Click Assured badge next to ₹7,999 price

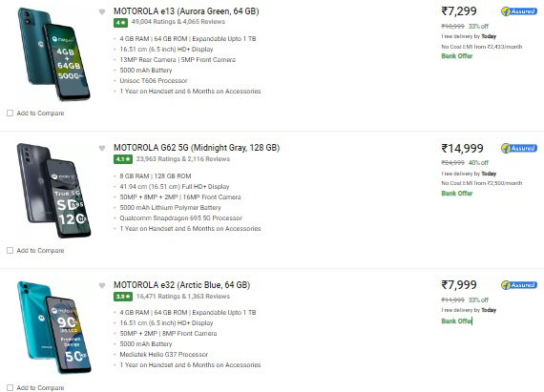(x=519, y=285)
